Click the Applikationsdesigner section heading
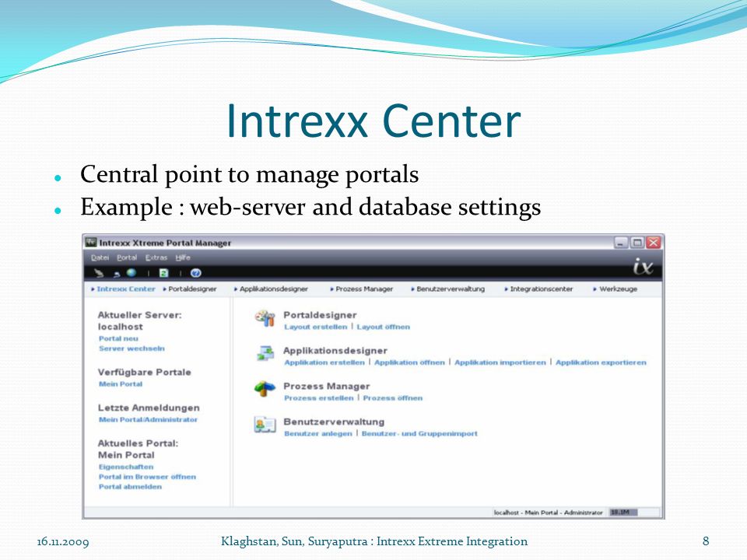 coord(335,351)
